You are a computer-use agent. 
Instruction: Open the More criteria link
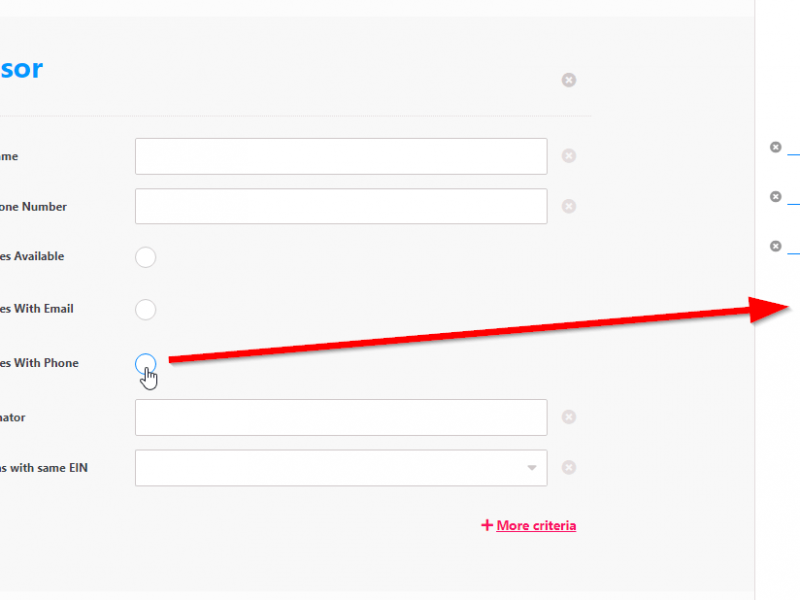click(x=536, y=525)
